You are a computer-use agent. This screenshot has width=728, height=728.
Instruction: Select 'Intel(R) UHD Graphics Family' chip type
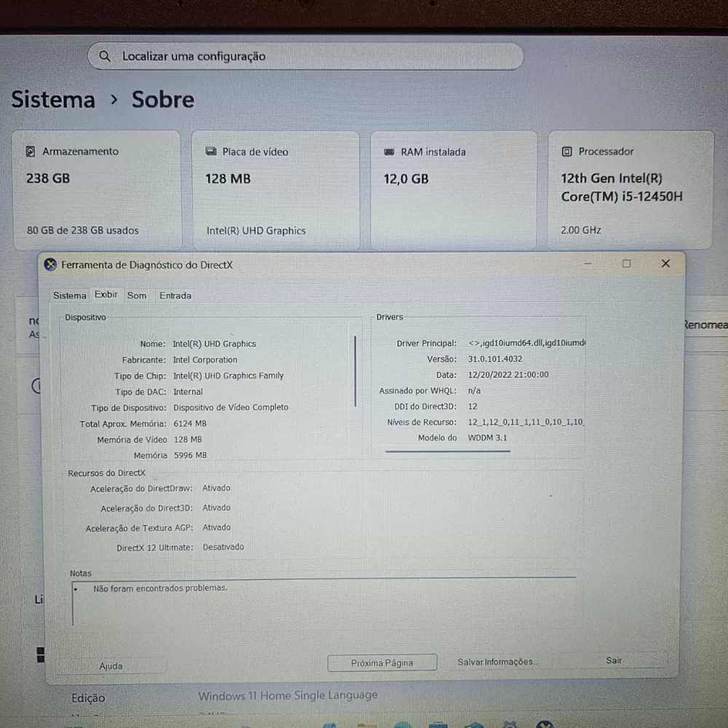click(228, 376)
